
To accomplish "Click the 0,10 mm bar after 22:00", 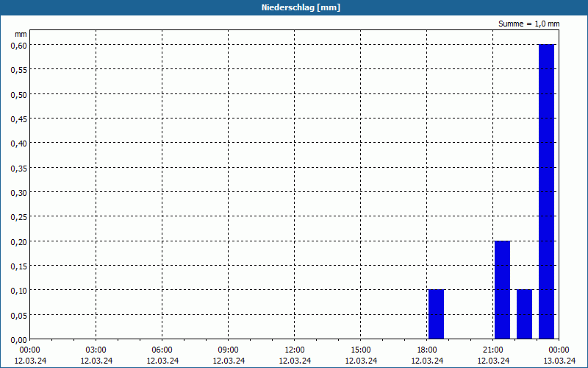I will tap(524, 314).
